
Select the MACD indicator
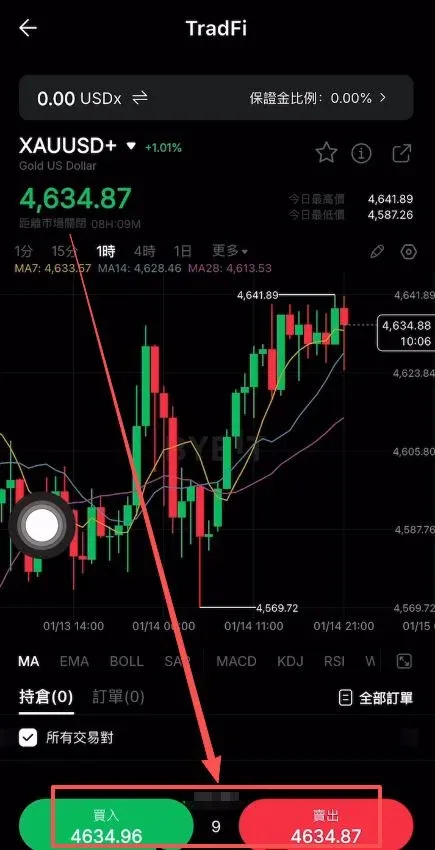point(236,661)
